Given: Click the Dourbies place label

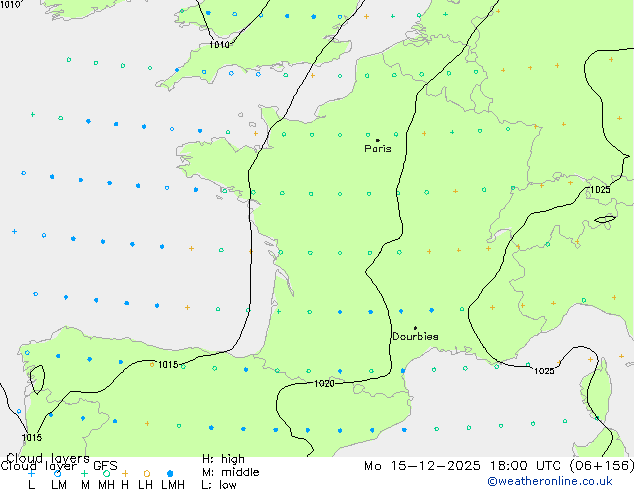Looking at the screenshot, I should tap(415, 336).
